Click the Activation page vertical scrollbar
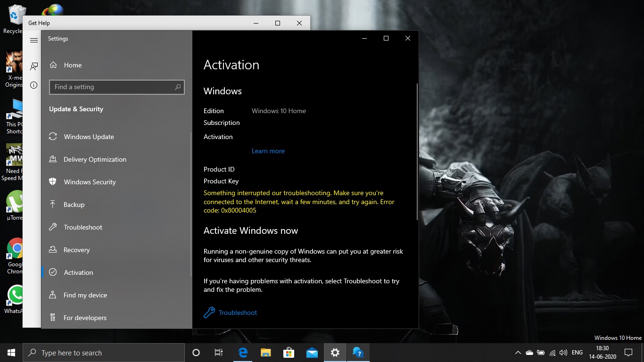Viewport: 644px width, 362px height. click(417, 151)
